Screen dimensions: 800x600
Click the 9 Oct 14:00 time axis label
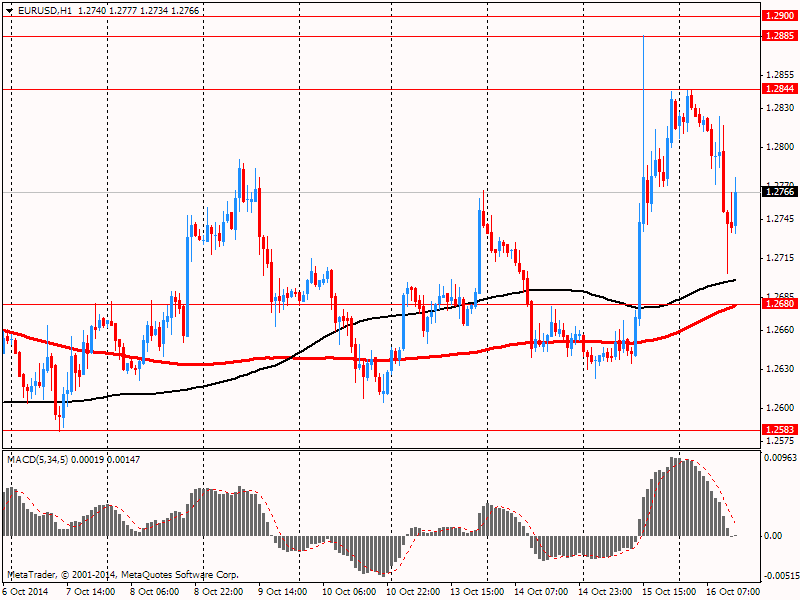pyautogui.click(x=283, y=591)
